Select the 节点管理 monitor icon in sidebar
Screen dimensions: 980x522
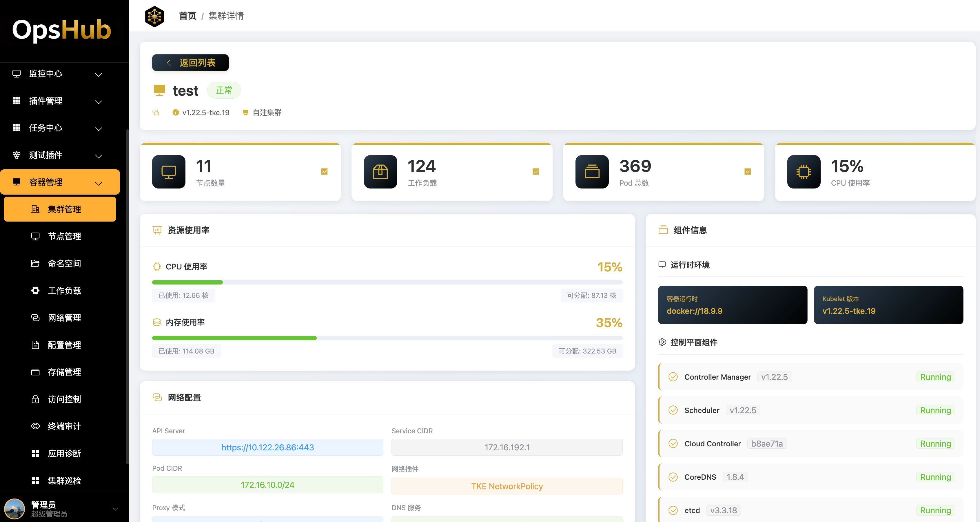tap(35, 236)
